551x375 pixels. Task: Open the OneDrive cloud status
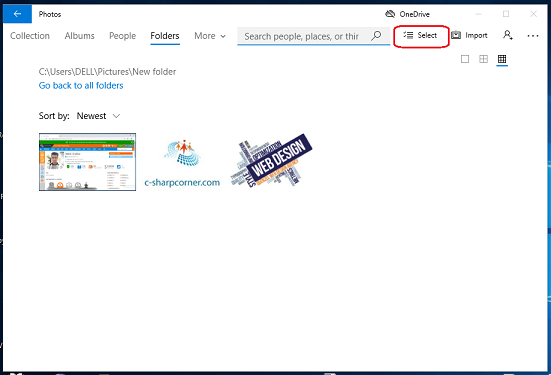tap(407, 14)
